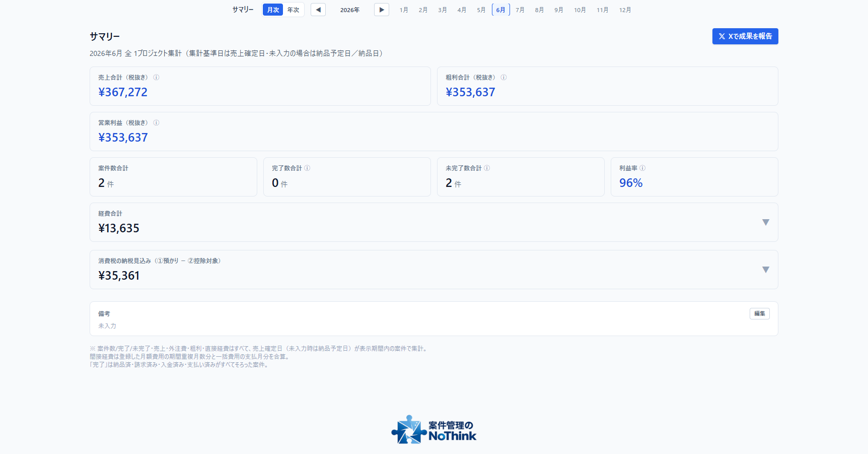Click the ¥13,635 expense total
The image size is (868, 454).
119,228
